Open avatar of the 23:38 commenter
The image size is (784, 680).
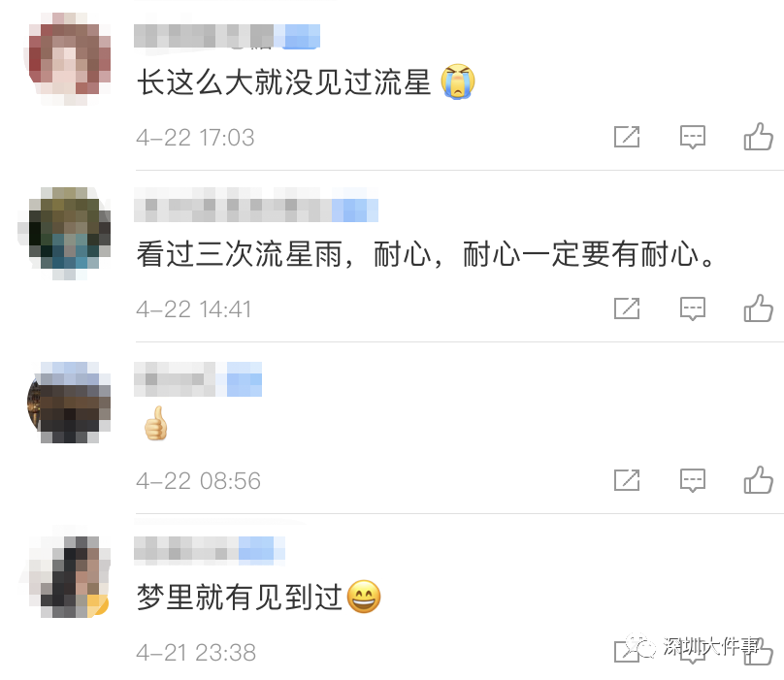(x=69, y=576)
